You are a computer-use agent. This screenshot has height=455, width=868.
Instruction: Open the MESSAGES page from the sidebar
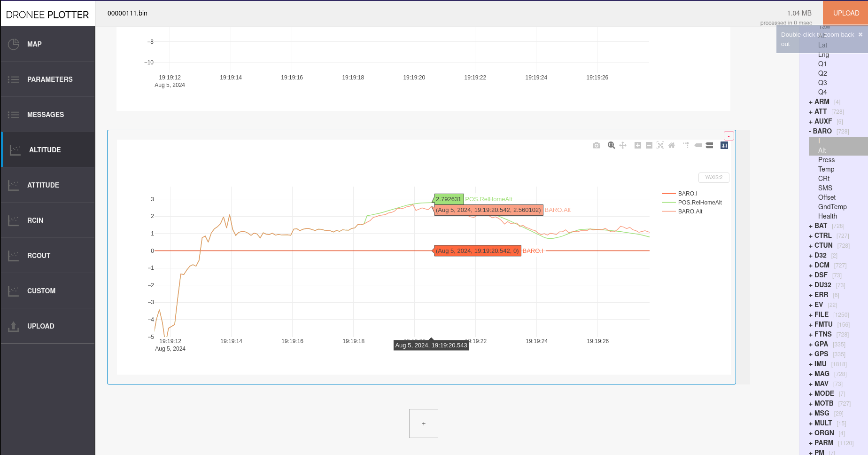tap(46, 114)
